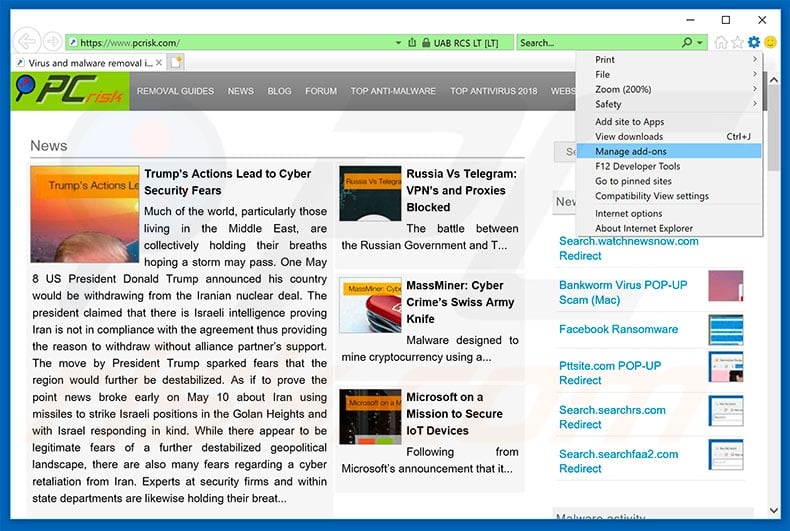Open Compatibility View settings
The height and width of the screenshot is (531, 790).
pos(669,196)
